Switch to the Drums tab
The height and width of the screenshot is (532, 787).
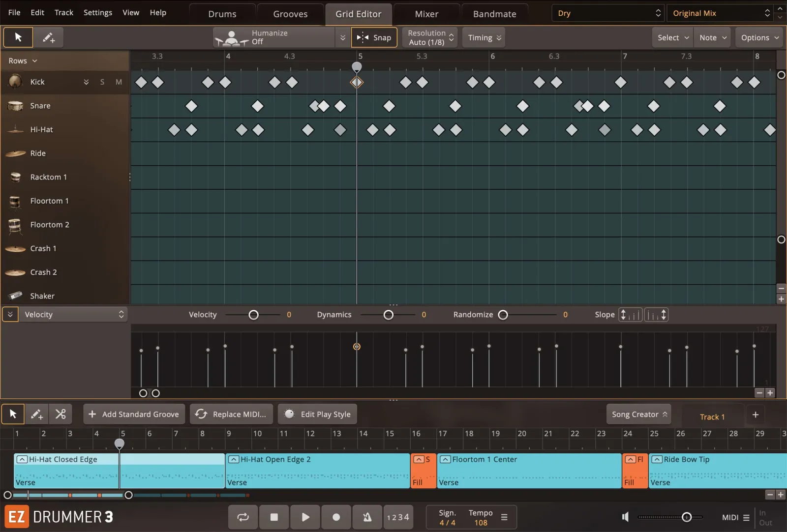point(222,14)
